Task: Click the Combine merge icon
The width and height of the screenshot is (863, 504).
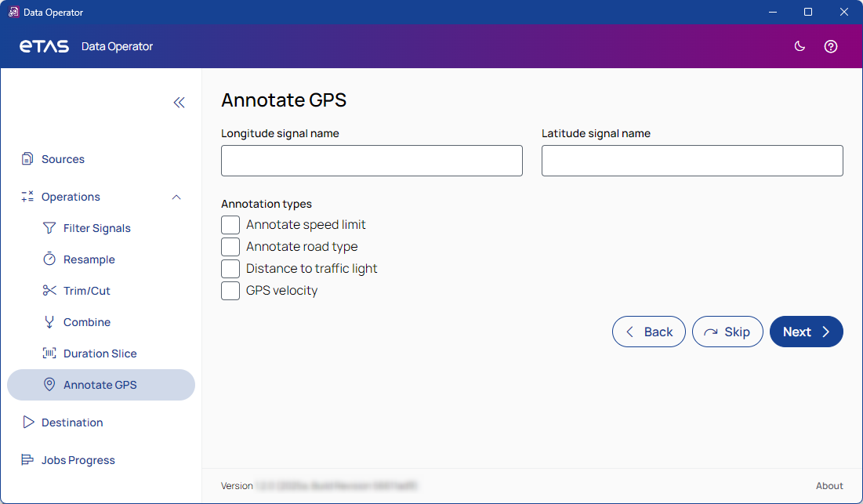Action: click(49, 322)
